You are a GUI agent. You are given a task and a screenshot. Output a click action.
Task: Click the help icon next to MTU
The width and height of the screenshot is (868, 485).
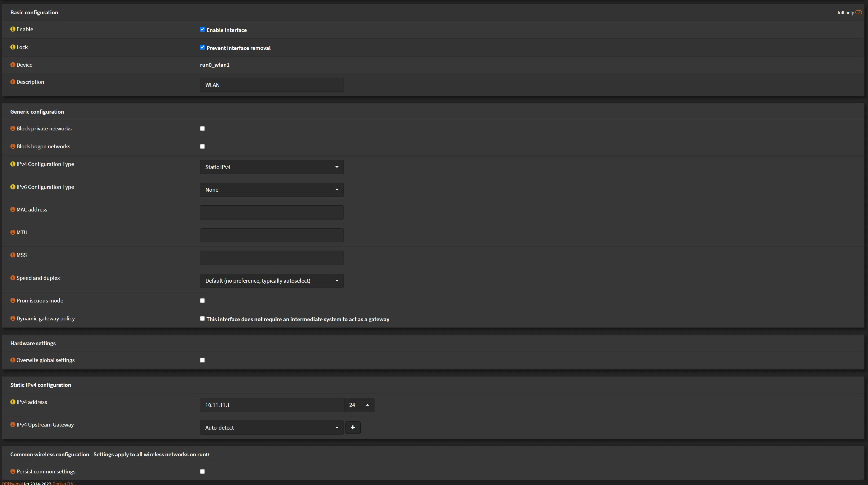pyautogui.click(x=13, y=232)
